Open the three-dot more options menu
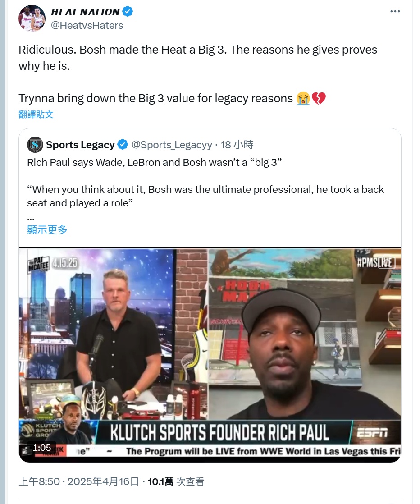This screenshot has width=420, height=504. point(395,11)
